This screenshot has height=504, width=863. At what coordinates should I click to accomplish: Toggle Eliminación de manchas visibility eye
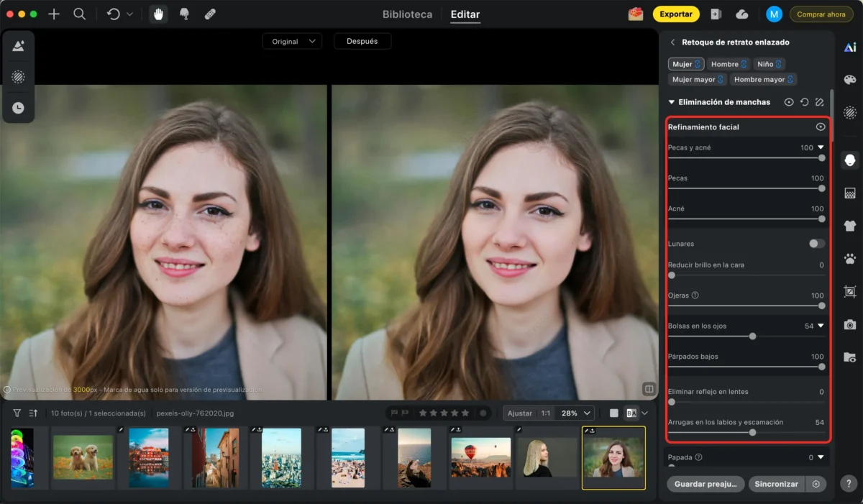point(789,102)
